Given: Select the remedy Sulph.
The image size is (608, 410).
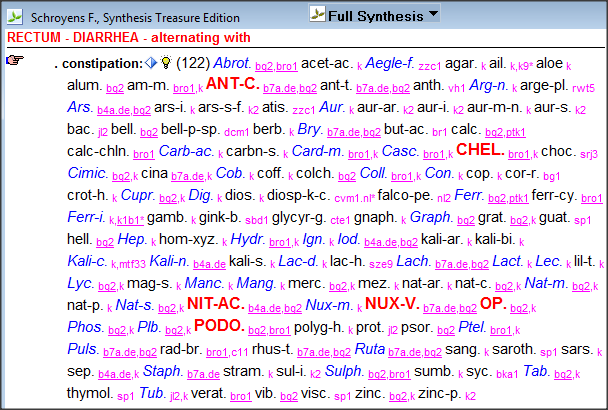Looking at the screenshot, I should pyautogui.click(x=344, y=371).
